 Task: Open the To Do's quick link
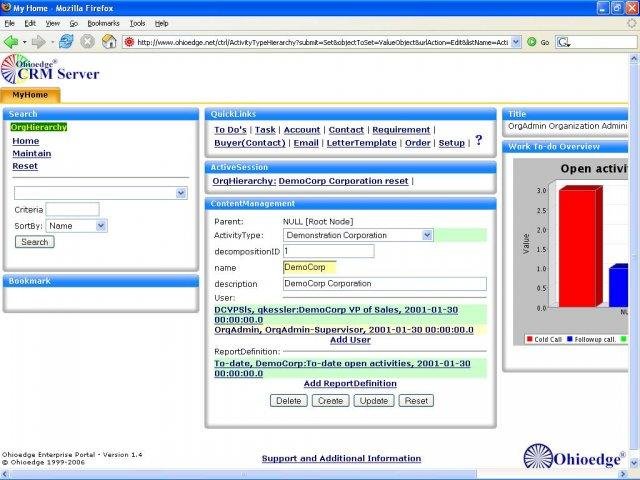230,130
